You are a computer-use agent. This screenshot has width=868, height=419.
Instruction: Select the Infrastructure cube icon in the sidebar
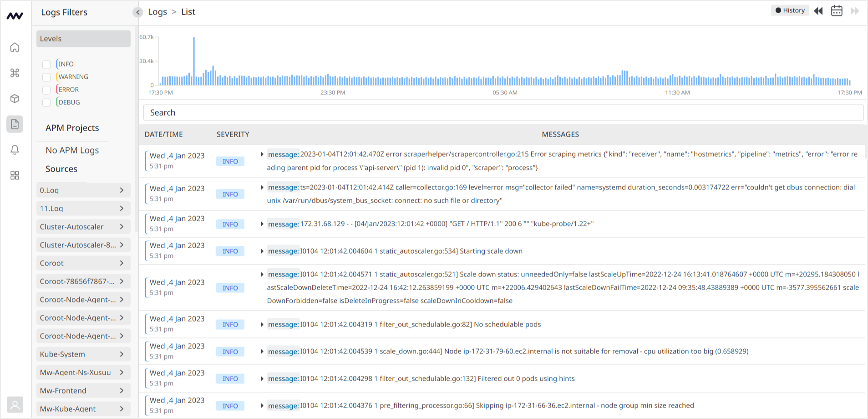coord(15,98)
